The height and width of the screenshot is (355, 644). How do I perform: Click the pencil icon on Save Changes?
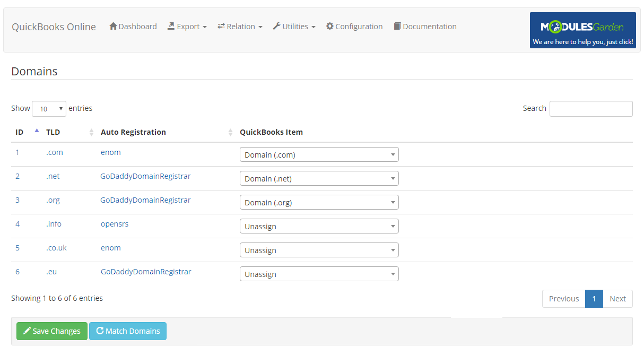pyautogui.click(x=26, y=331)
